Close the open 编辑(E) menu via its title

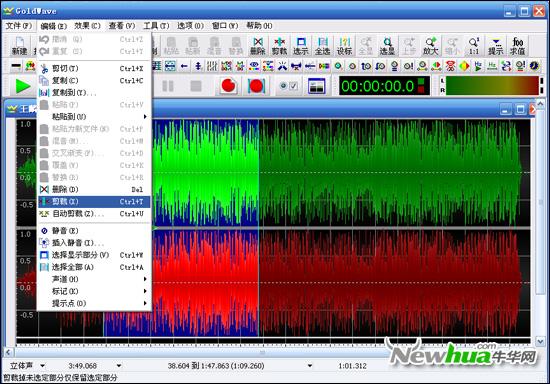pyautogui.click(x=53, y=26)
